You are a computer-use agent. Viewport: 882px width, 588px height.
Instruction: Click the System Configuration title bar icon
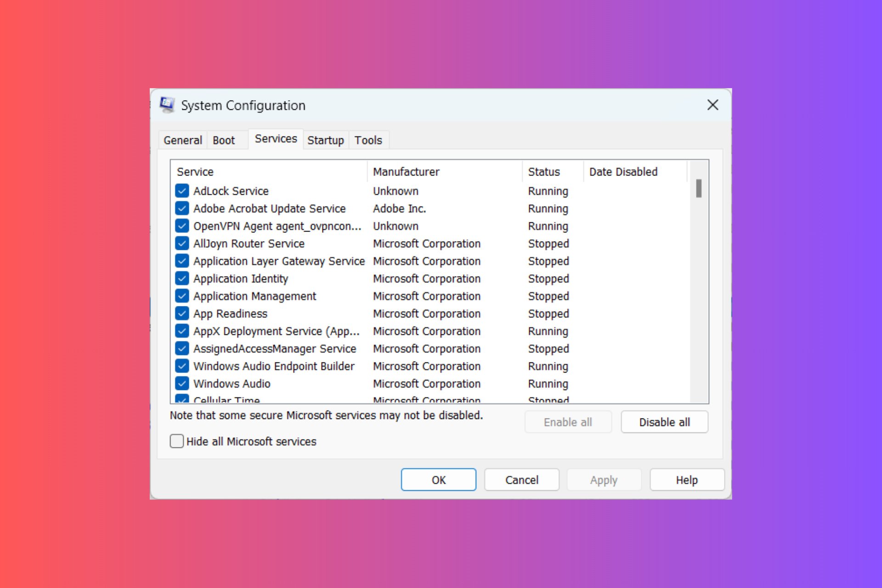pyautogui.click(x=167, y=105)
